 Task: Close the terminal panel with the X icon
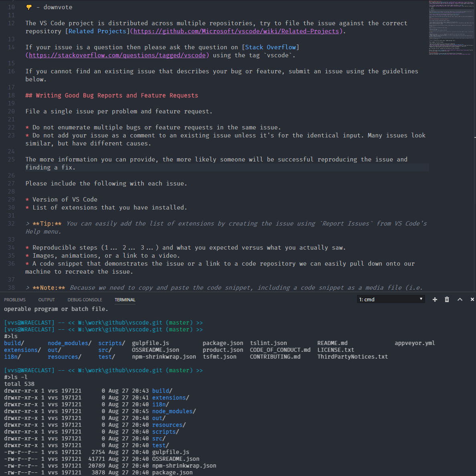[x=472, y=299]
